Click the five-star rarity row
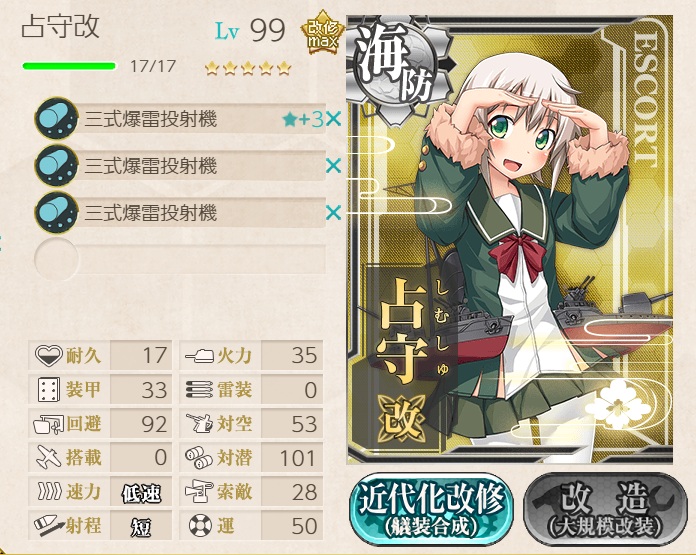This screenshot has width=696, height=555. pyautogui.click(x=248, y=68)
